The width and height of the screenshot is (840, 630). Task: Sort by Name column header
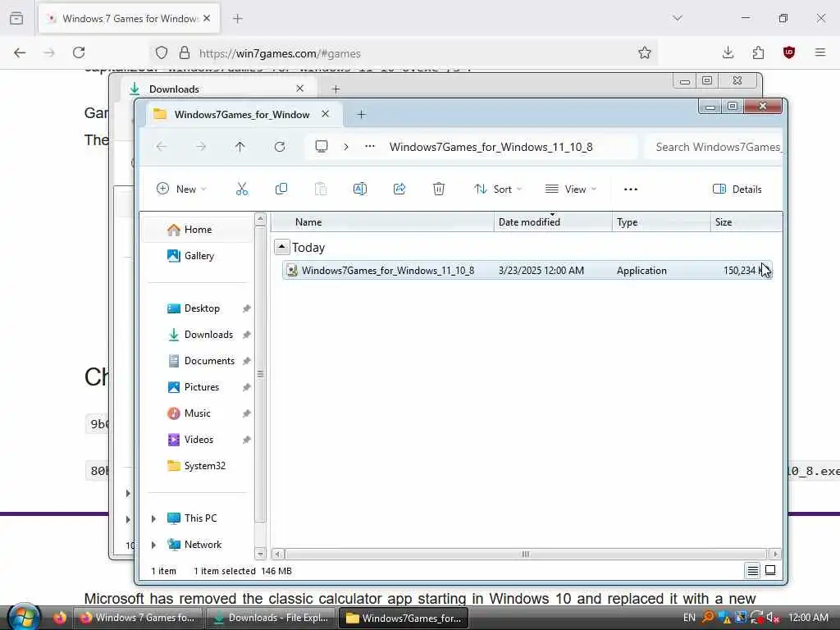[x=382, y=221]
